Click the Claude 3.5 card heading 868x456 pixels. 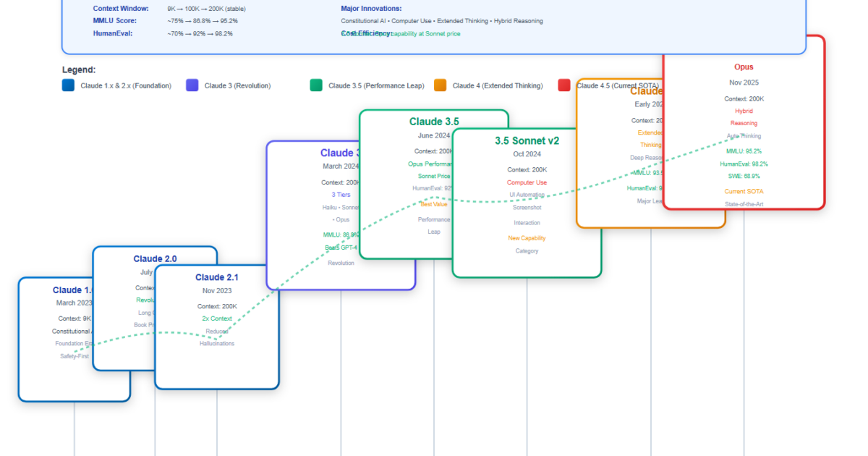(x=434, y=122)
